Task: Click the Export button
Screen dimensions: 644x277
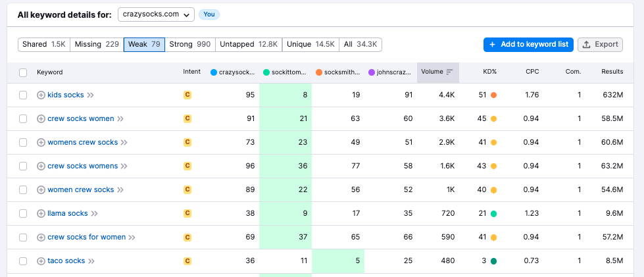Action: point(600,44)
